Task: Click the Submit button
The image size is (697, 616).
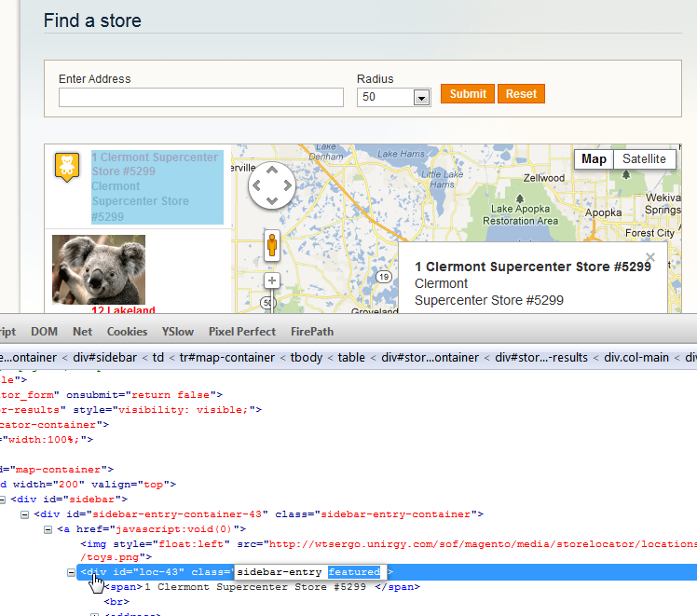Action: tap(468, 94)
